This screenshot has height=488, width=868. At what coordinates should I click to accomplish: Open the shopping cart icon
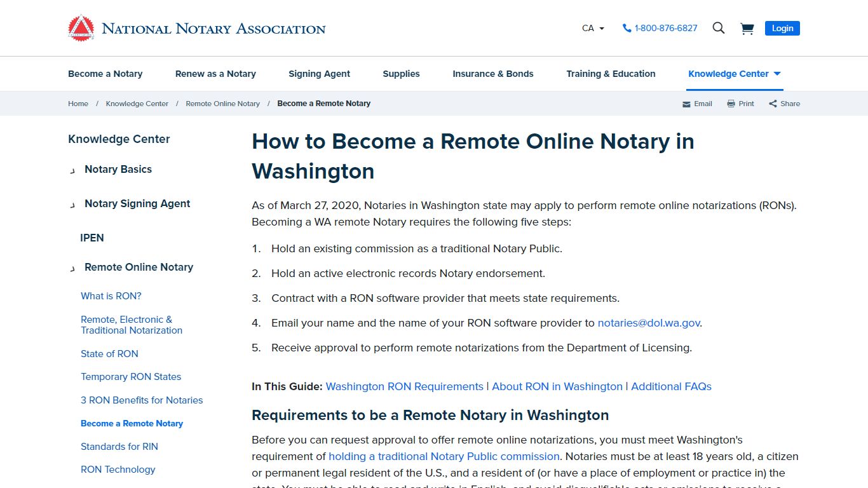747,29
